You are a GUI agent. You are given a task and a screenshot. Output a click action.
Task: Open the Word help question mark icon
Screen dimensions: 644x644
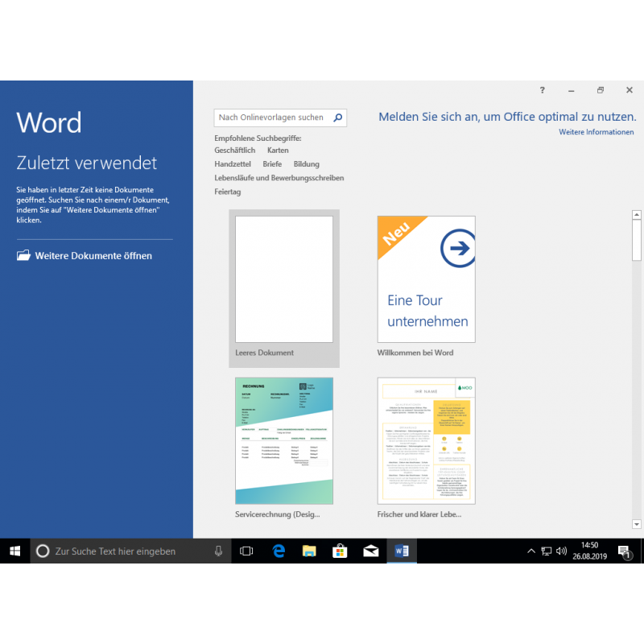[543, 90]
